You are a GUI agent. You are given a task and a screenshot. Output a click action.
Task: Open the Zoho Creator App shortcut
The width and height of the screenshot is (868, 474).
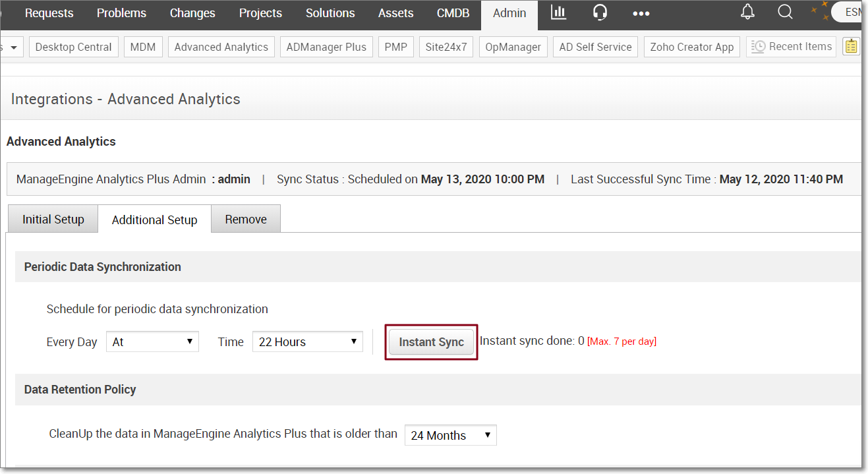[692, 47]
